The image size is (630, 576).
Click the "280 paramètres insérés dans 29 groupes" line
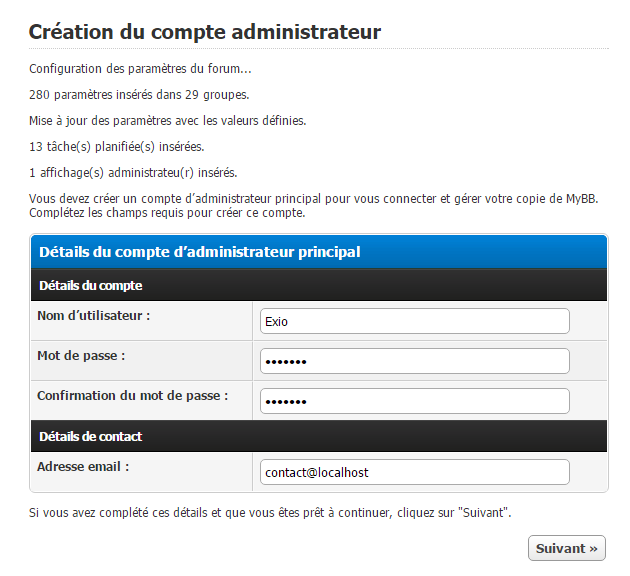click(x=139, y=95)
